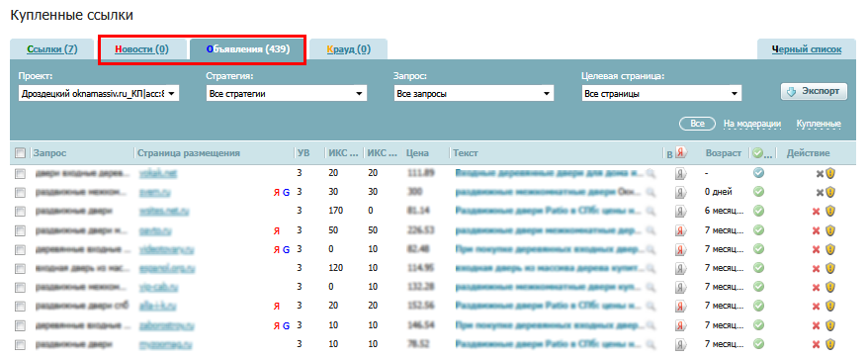Click the Yandex icon in the 0 дней row

click(680, 192)
